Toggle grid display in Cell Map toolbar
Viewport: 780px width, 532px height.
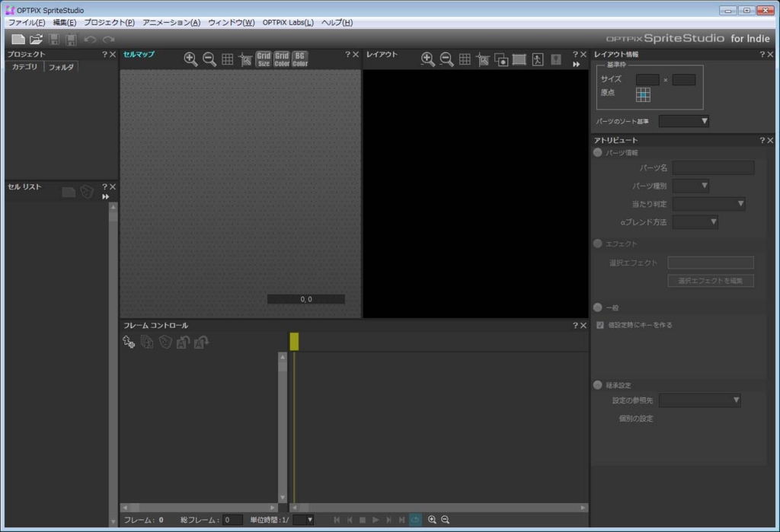tap(227, 59)
